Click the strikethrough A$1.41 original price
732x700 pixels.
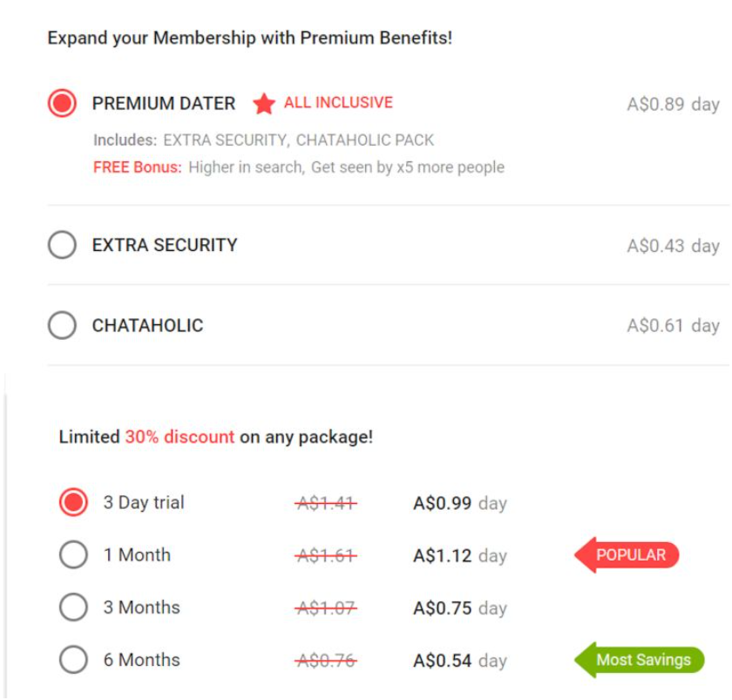click(x=326, y=503)
